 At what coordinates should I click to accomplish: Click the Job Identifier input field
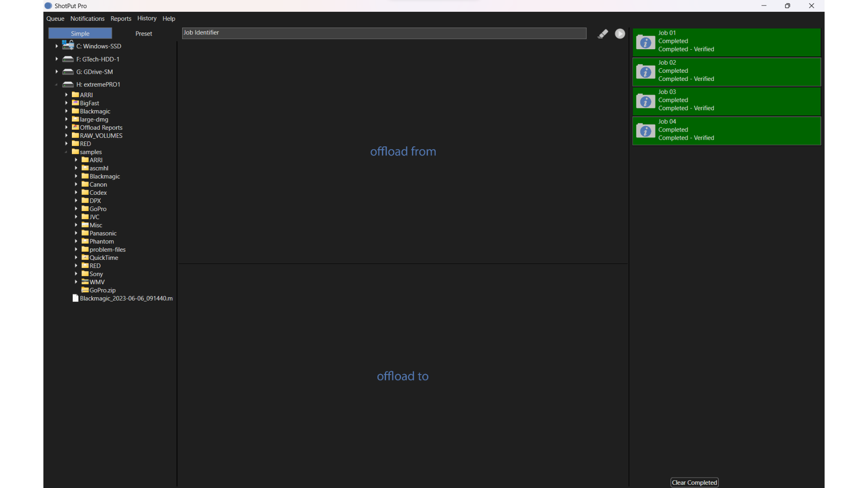[x=384, y=33]
